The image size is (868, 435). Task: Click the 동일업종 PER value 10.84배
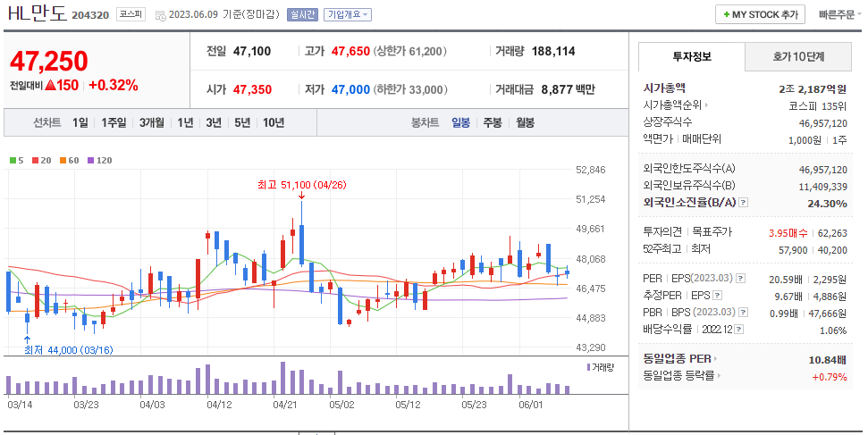(x=828, y=360)
